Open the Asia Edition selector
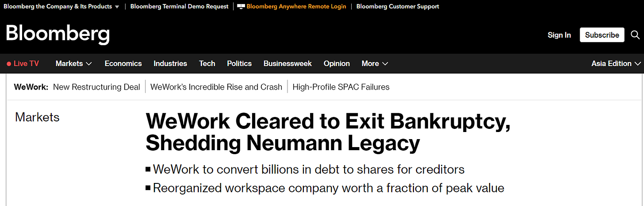The height and width of the screenshot is (206, 644). (616, 63)
